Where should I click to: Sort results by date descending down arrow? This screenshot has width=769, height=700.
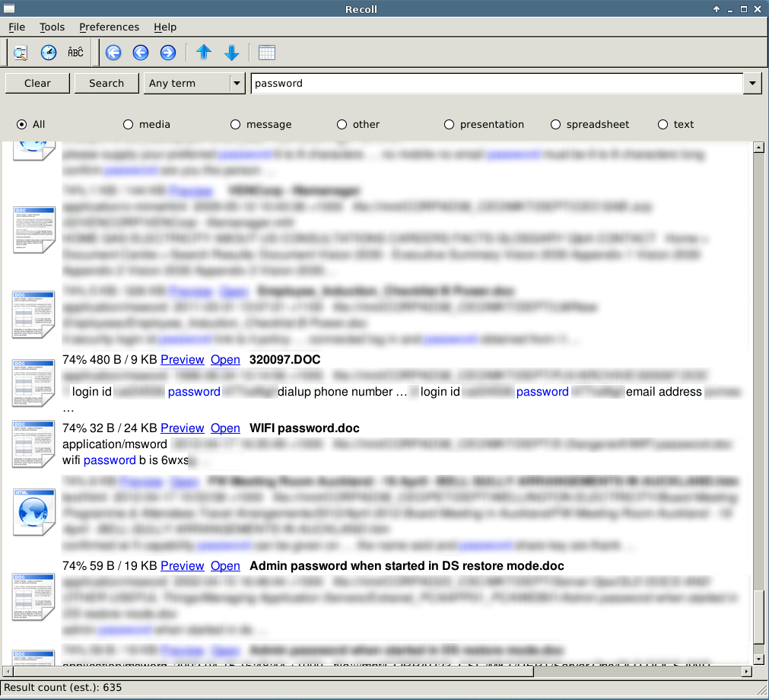231,52
